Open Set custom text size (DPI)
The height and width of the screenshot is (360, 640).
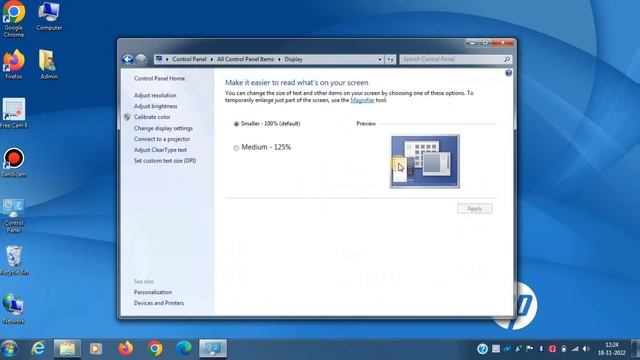[x=165, y=161]
